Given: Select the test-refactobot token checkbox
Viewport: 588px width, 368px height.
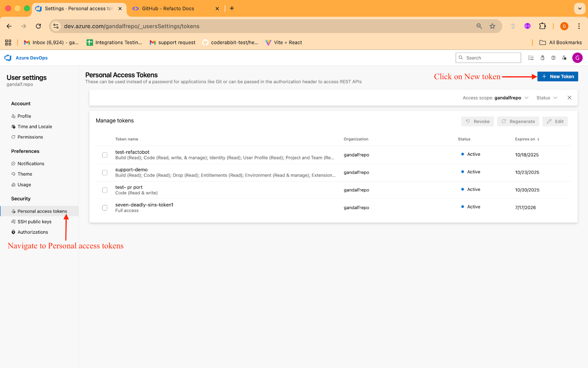Looking at the screenshot, I should [105, 155].
